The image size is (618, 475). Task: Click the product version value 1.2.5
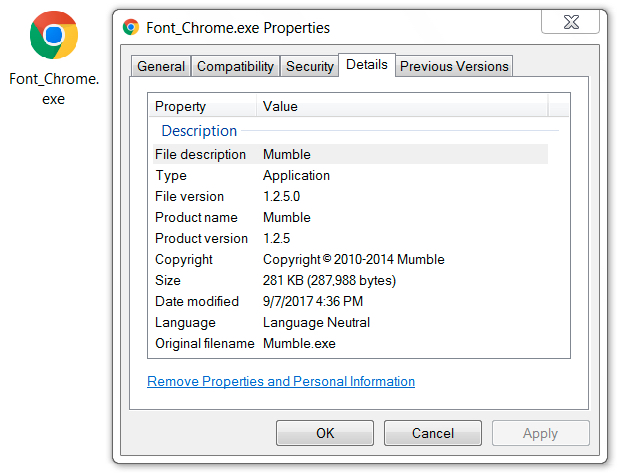click(276, 238)
